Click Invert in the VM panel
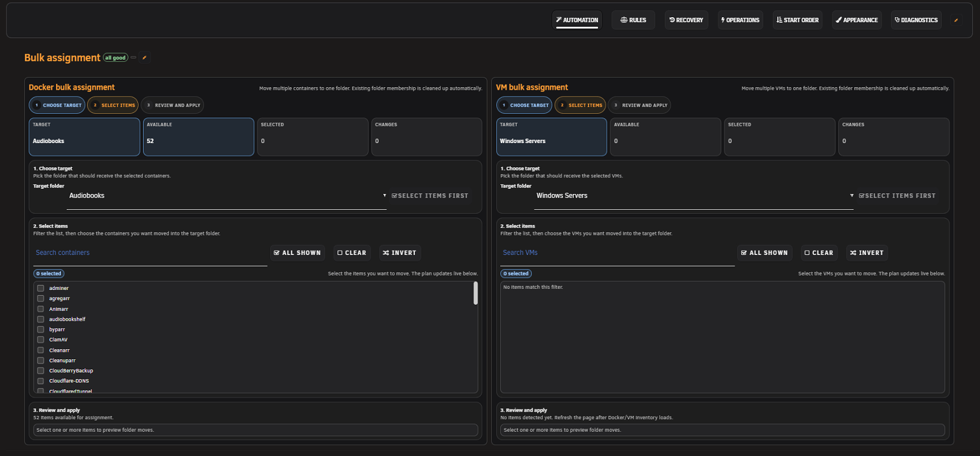 (867, 252)
